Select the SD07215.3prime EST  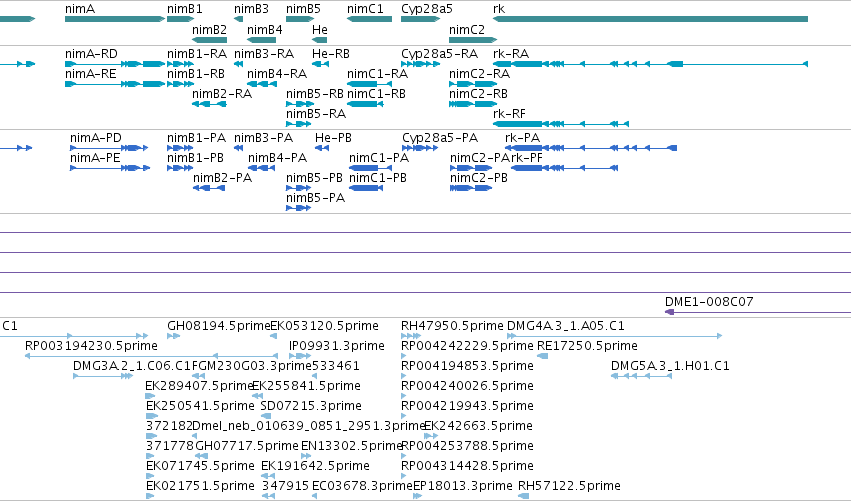[266, 416]
